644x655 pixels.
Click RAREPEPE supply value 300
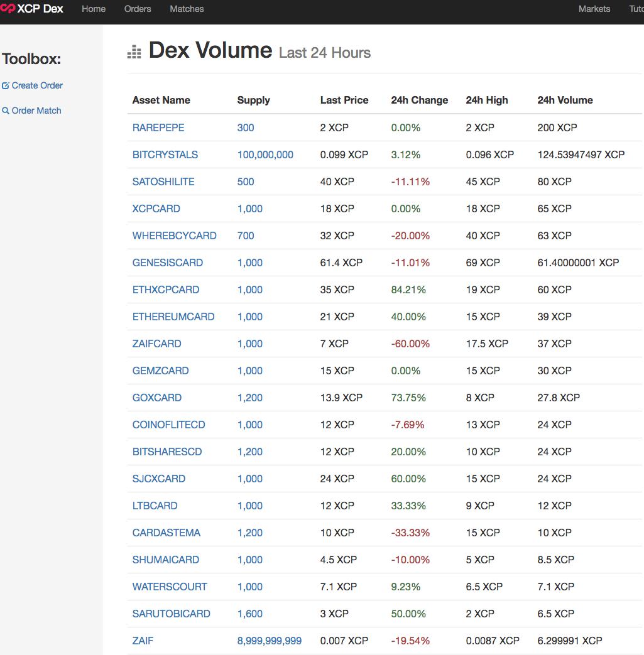click(246, 128)
